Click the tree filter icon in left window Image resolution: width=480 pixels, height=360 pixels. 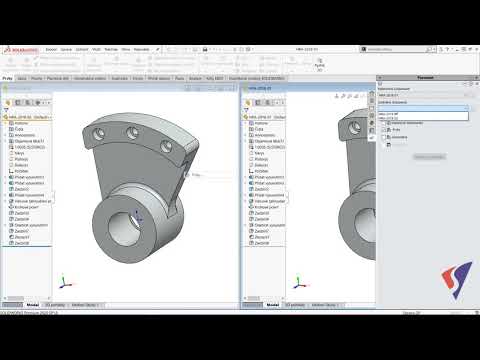[x=6, y=110]
